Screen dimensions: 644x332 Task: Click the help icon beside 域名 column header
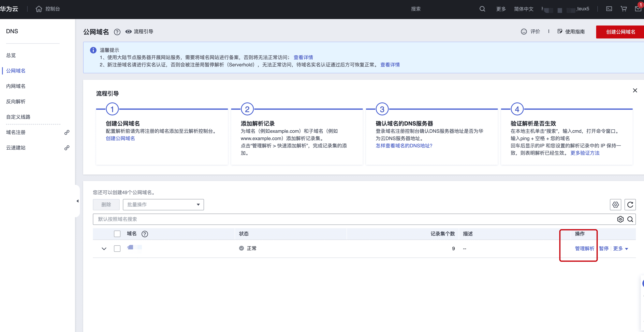click(x=145, y=234)
